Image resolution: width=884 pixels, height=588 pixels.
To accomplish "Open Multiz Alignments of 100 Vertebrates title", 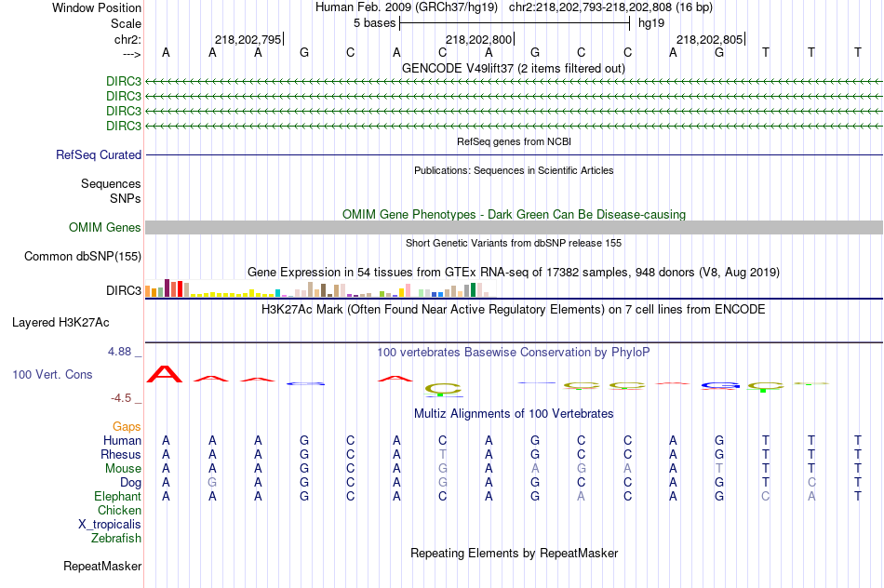I will click(514, 414).
